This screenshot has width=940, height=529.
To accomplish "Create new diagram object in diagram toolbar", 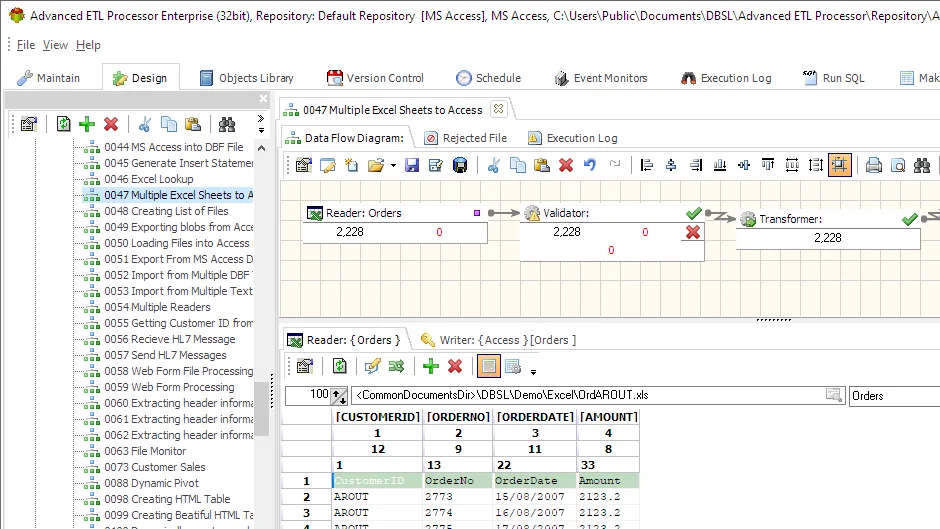I will (x=351, y=165).
